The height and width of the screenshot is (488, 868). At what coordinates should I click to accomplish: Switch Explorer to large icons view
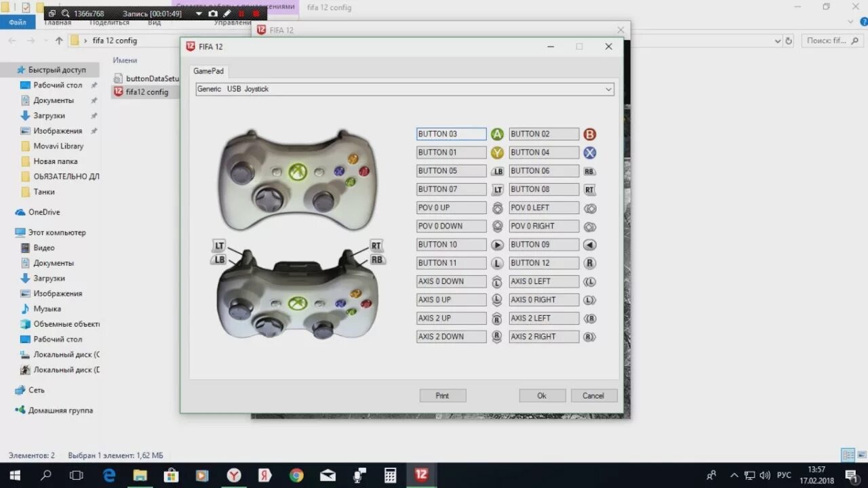[861, 455]
